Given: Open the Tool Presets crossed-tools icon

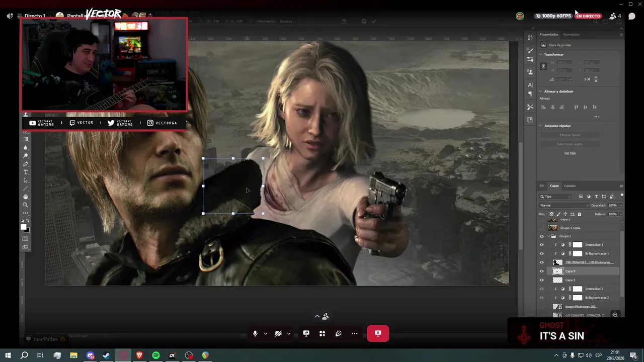Looking at the screenshot, I should point(530,107).
